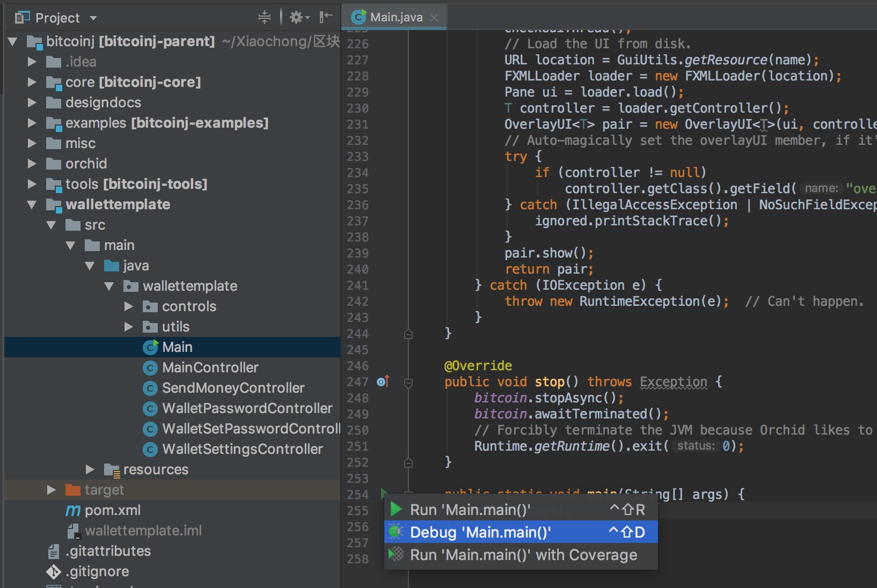Click the getRuntime call on line 251

point(572,446)
